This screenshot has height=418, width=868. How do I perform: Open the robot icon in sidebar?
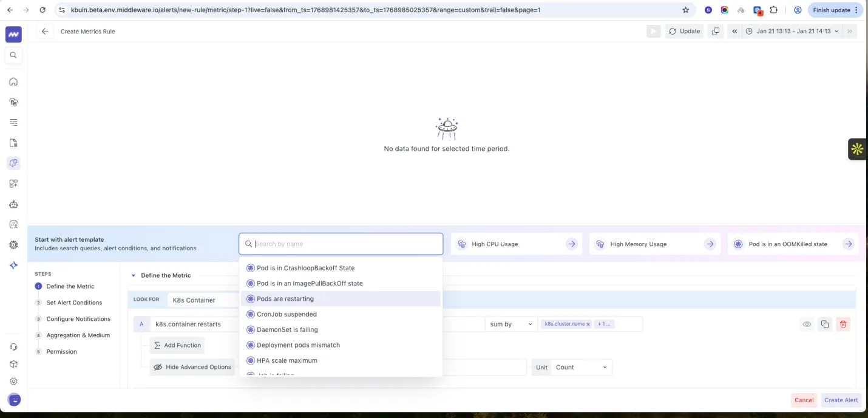[13, 204]
